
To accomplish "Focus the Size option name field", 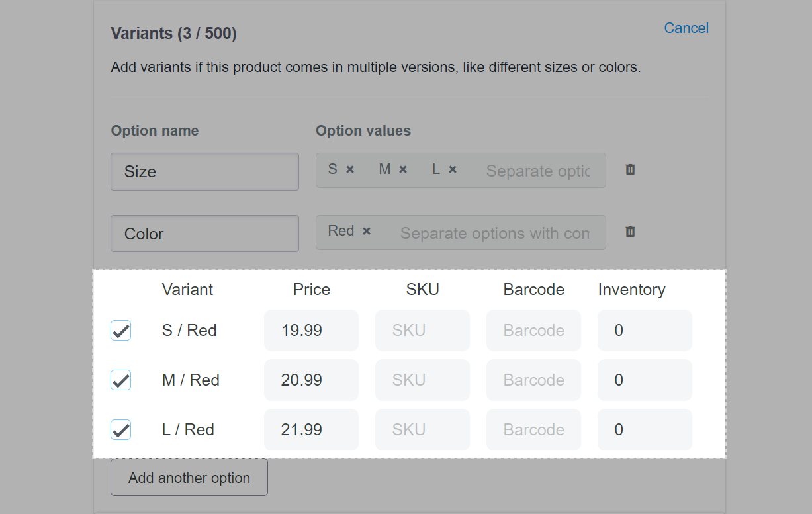I will 204,172.
